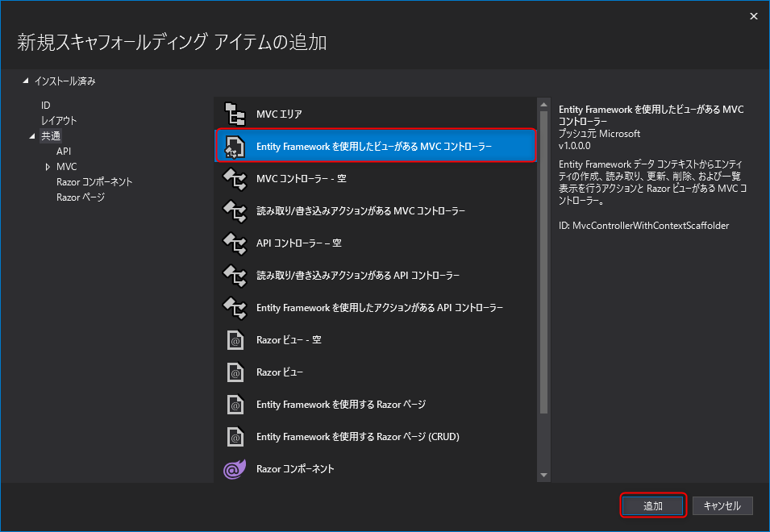Collapse the インストール済み tree node
Viewport: 770px width, 532px height.
click(26, 81)
